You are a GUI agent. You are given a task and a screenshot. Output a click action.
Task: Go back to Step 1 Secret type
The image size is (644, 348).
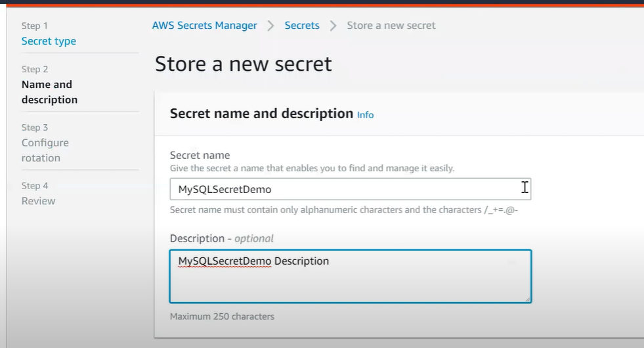[x=49, y=41]
